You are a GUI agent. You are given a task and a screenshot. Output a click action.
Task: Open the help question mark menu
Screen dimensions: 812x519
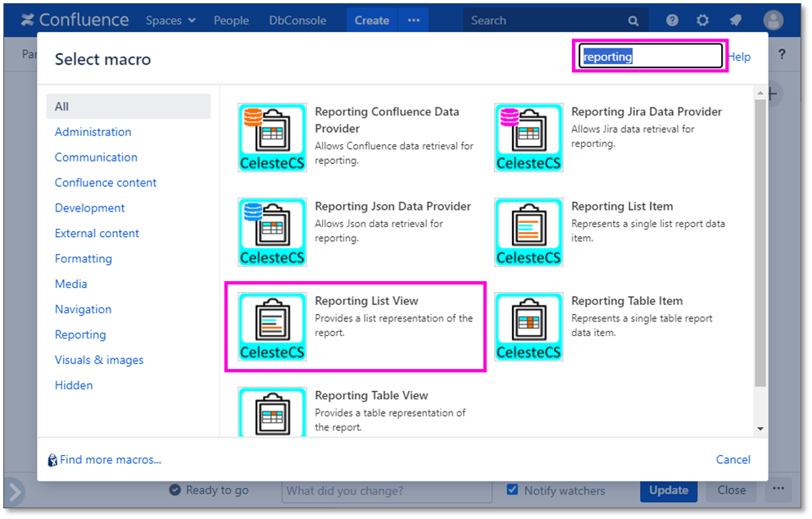click(672, 20)
